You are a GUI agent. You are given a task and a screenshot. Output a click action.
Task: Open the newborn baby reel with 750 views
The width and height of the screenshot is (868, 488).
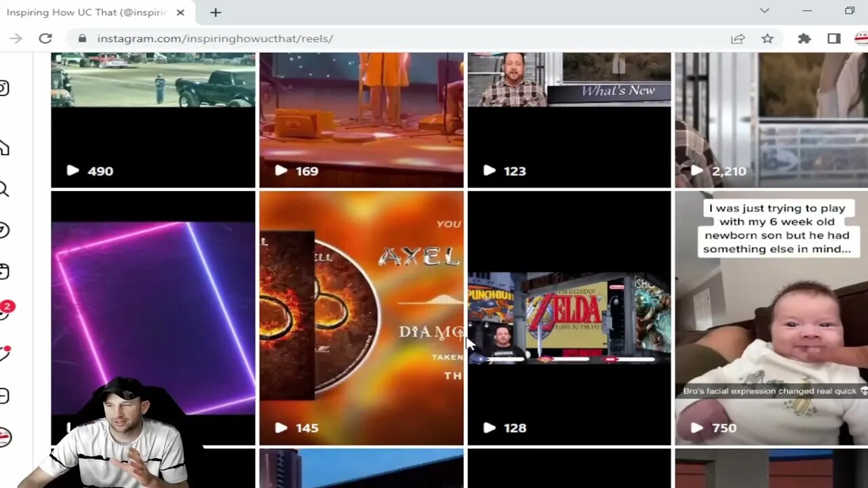tap(772, 318)
